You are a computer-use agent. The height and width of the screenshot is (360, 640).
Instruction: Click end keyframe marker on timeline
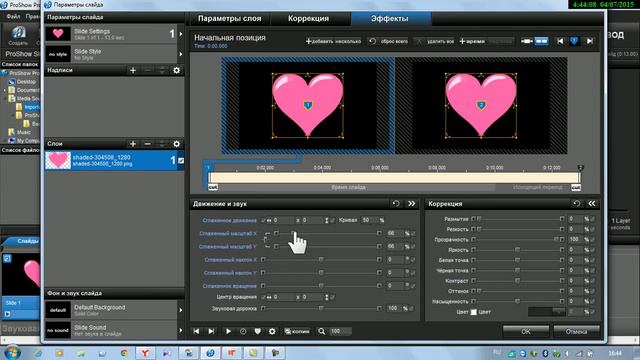tap(580, 168)
